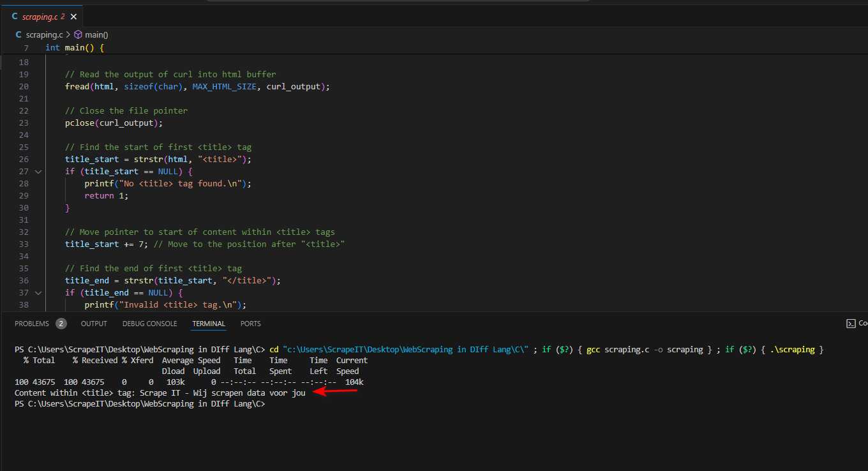The width and height of the screenshot is (868, 471).
Task: Select the PORTS tab
Action: point(250,324)
